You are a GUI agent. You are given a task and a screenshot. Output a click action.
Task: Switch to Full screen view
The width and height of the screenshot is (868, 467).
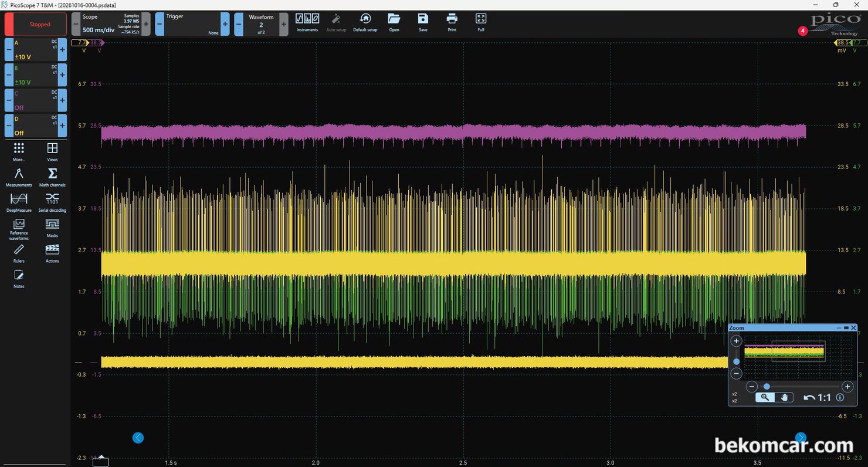[x=481, y=22]
